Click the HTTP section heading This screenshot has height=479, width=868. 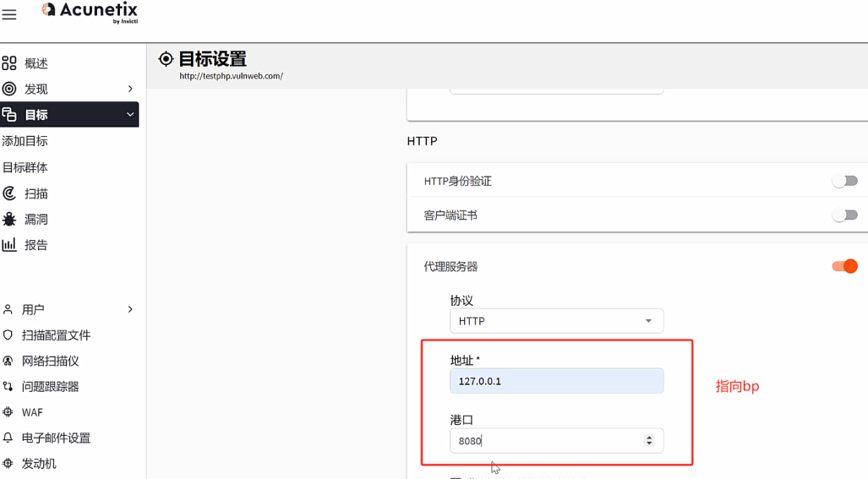[422, 141]
